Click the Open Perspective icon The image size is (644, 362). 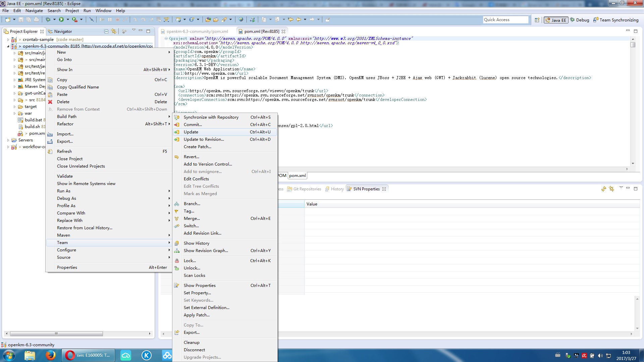pos(537,20)
